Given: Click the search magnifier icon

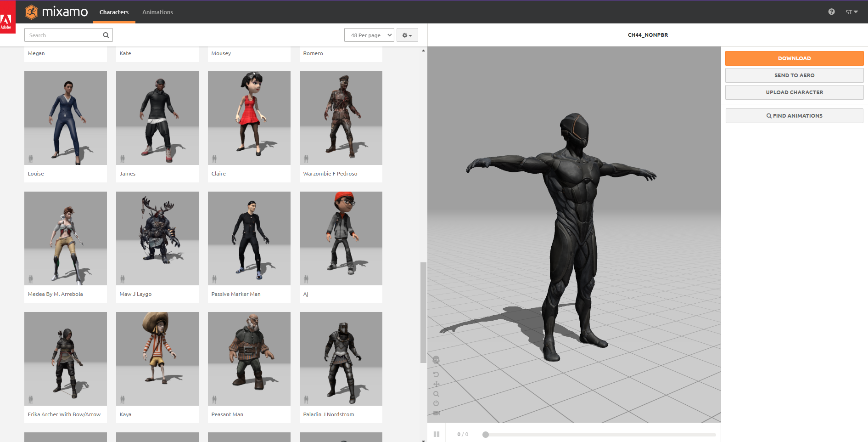Looking at the screenshot, I should 106,35.
